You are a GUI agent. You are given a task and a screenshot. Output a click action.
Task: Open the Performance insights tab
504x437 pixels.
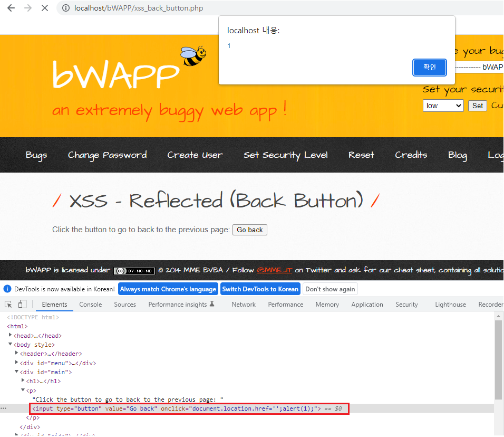pos(181,305)
